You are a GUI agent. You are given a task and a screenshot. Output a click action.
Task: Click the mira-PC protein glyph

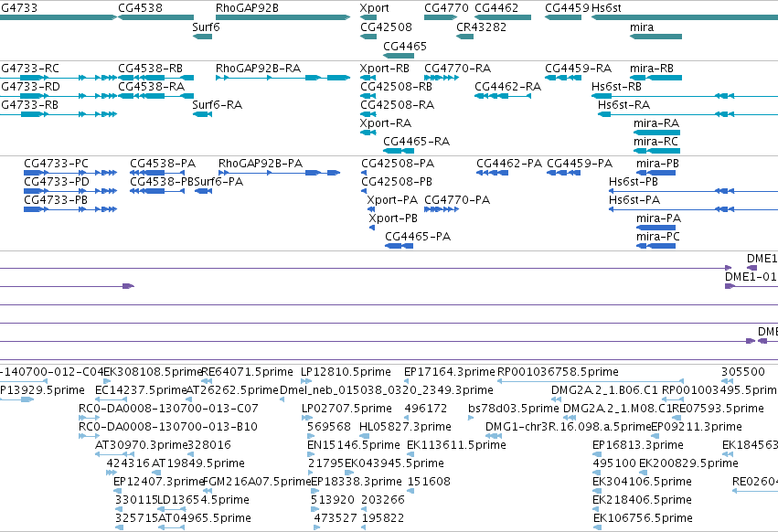pos(655,246)
